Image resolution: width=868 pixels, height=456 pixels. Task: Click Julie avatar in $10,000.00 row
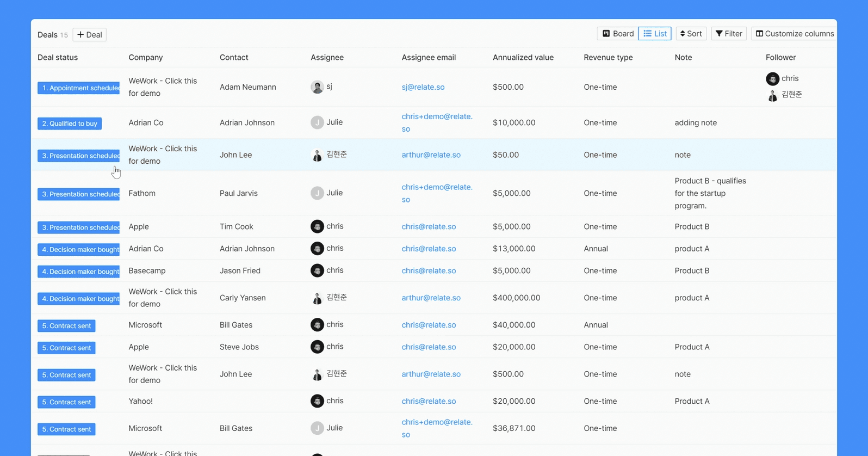317,122
